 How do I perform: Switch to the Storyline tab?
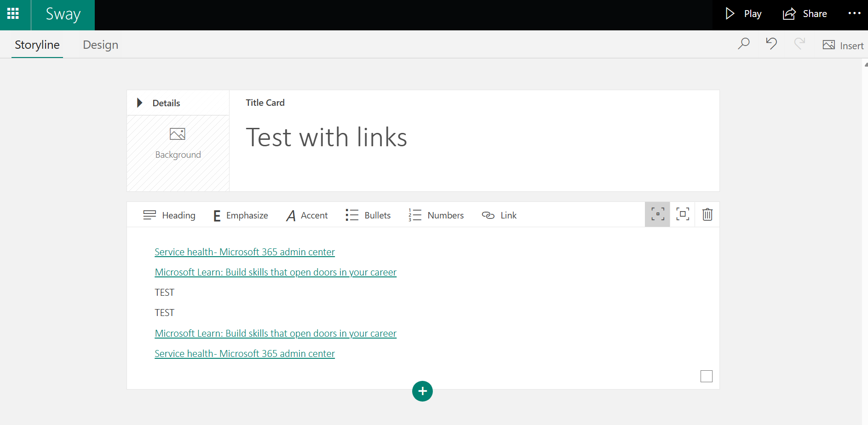[37, 45]
